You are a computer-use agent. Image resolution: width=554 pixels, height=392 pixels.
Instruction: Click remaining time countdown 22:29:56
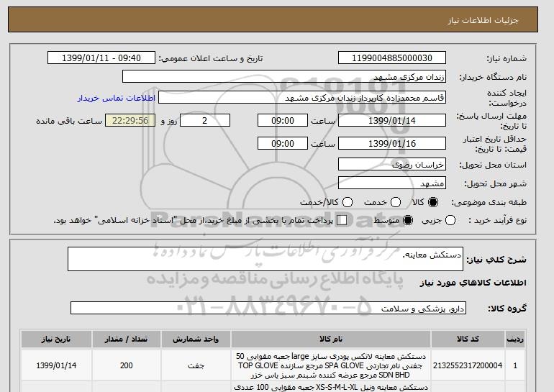[x=130, y=120]
